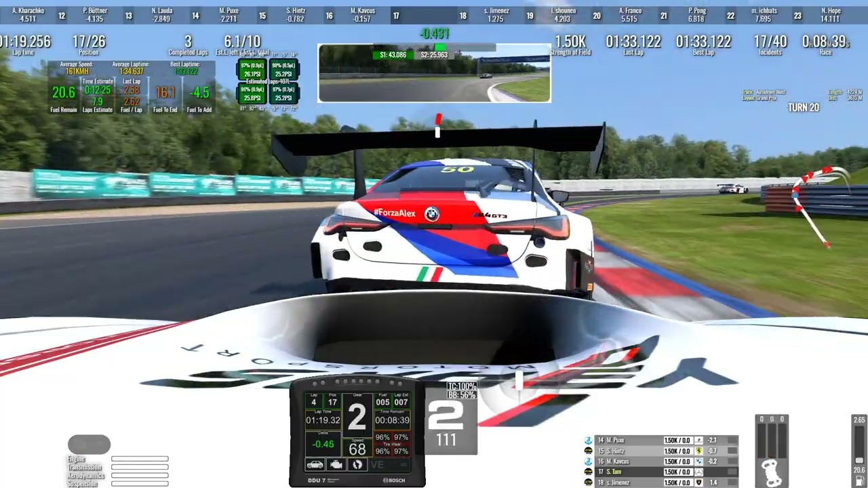Click the front-left tire 26.1PSI box
Screen dimensions: 868x488
[252, 70]
